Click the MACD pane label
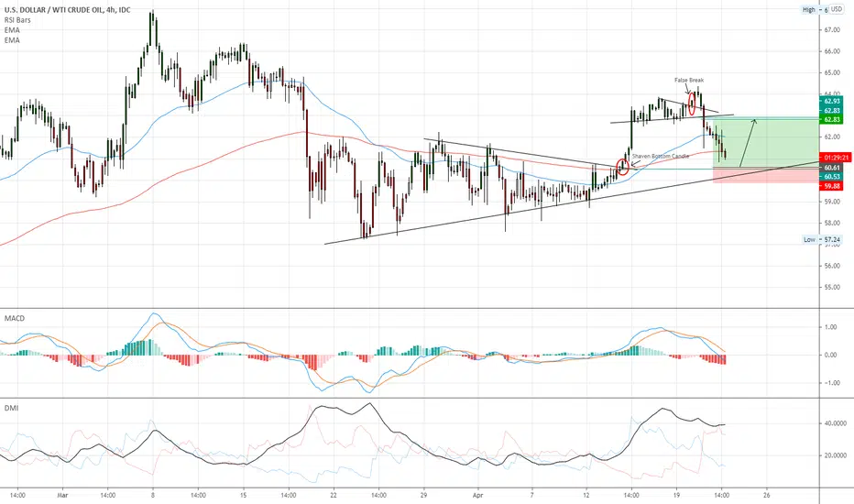This screenshot has height=504, width=854. pyautogui.click(x=15, y=318)
